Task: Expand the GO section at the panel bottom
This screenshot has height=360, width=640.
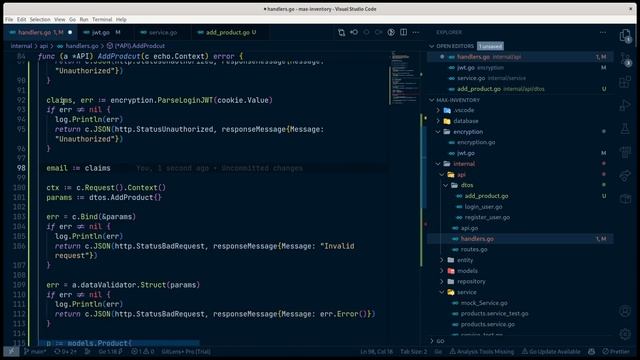Action: (x=432, y=341)
